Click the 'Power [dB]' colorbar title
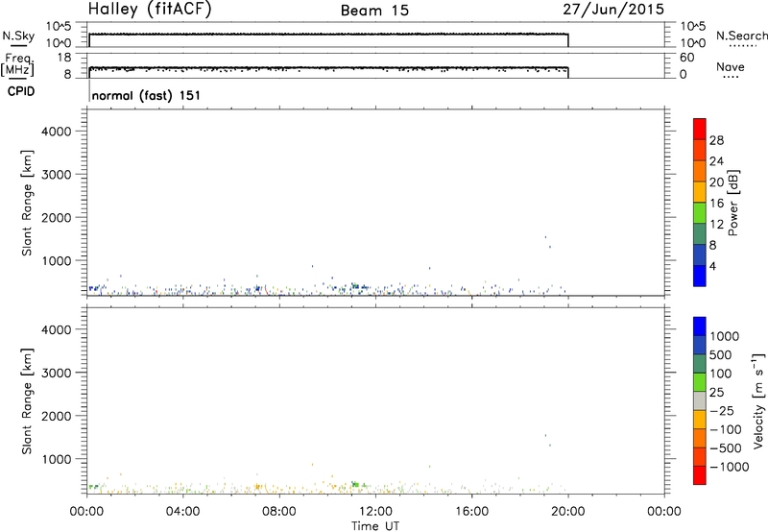Screen dimensions: 768x532 pos(732,203)
